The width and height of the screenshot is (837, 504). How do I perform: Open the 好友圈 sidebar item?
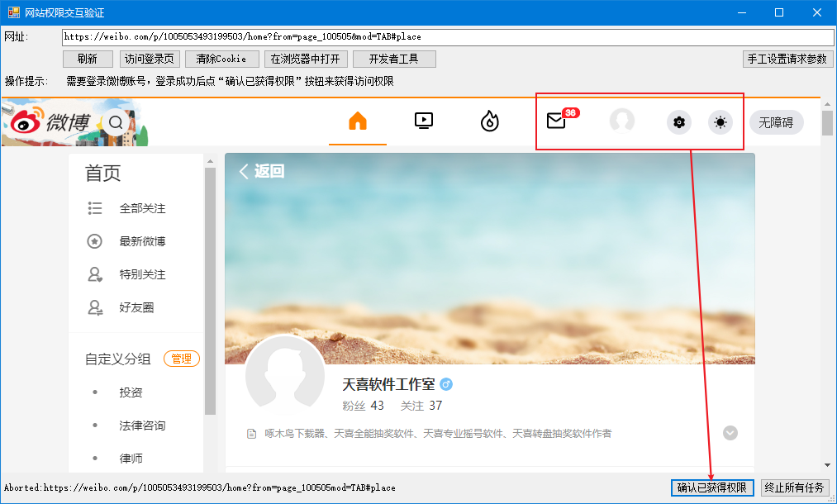(136, 307)
